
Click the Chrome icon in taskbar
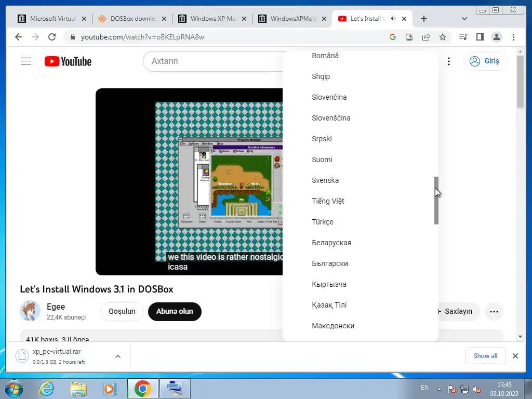click(142, 389)
